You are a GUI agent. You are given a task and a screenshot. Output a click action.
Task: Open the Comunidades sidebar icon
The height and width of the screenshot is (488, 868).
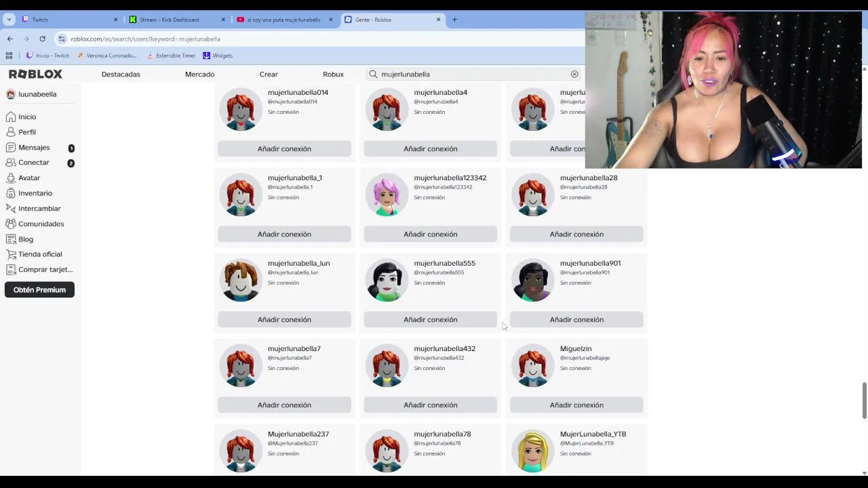[10, 224]
